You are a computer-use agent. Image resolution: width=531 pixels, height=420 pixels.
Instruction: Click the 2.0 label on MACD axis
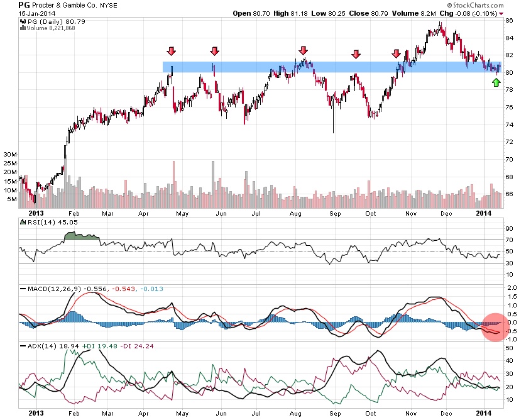click(x=512, y=288)
